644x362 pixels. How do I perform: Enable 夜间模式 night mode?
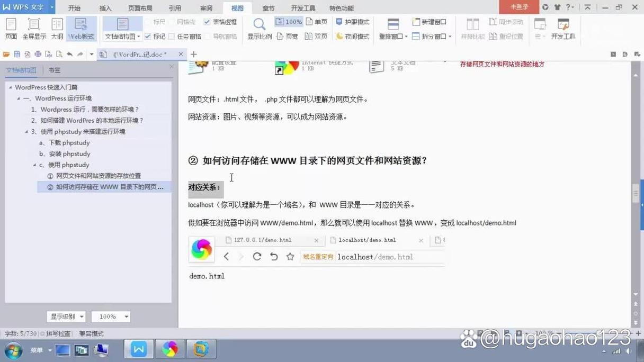pos(353,37)
